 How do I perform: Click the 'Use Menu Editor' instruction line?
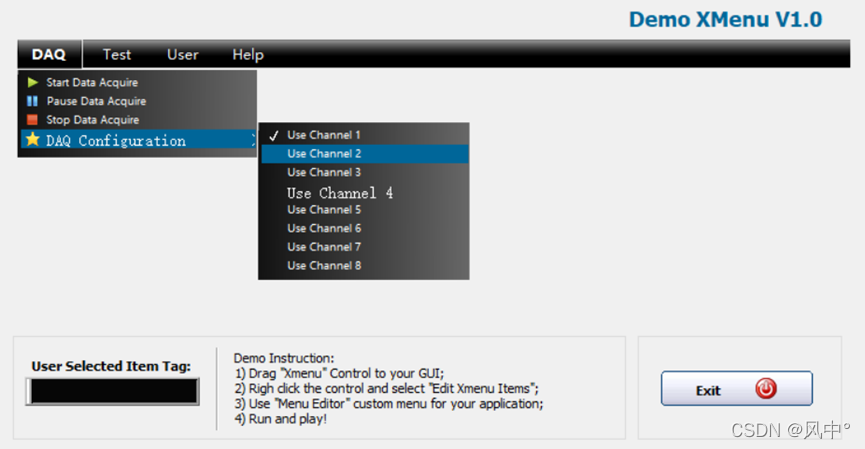pos(388,404)
